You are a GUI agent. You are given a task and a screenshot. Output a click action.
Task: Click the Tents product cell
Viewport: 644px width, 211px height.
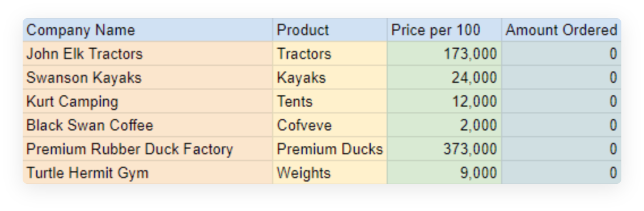click(x=330, y=102)
